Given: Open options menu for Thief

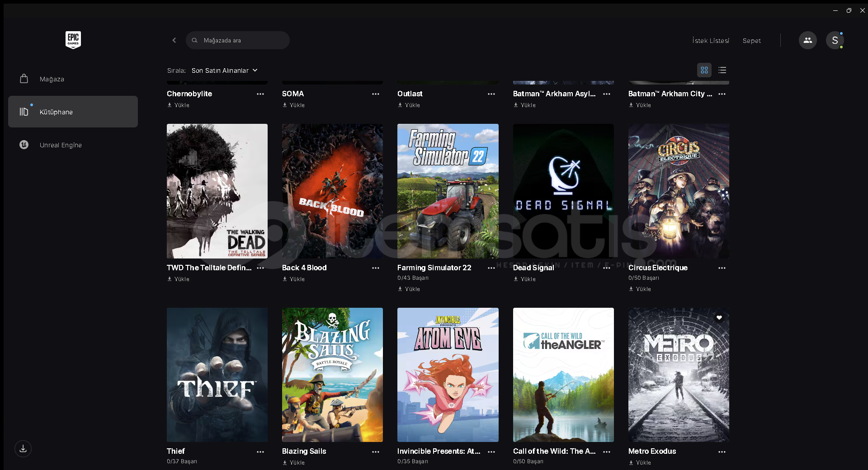Looking at the screenshot, I should coord(260,452).
